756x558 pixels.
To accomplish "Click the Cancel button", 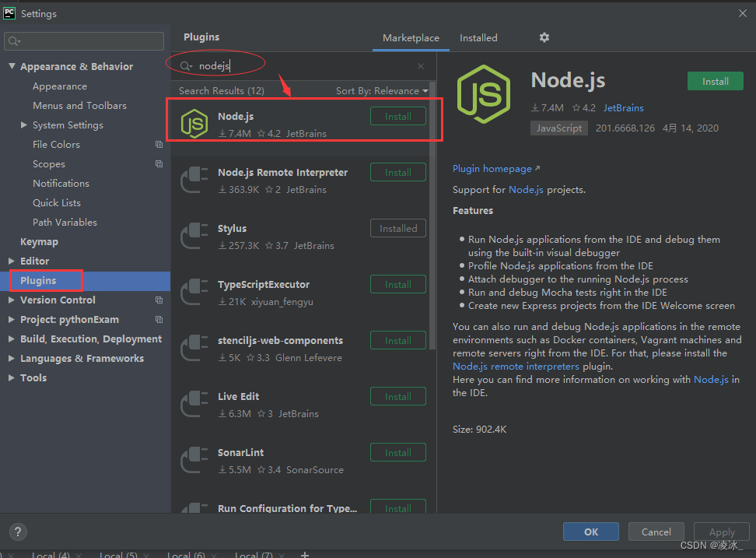I will pyautogui.click(x=656, y=532).
